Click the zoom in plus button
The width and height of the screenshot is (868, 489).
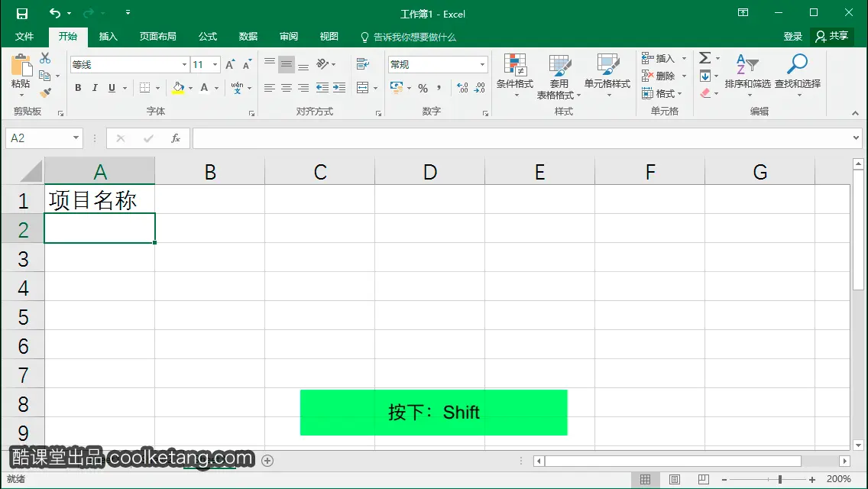pos(812,480)
